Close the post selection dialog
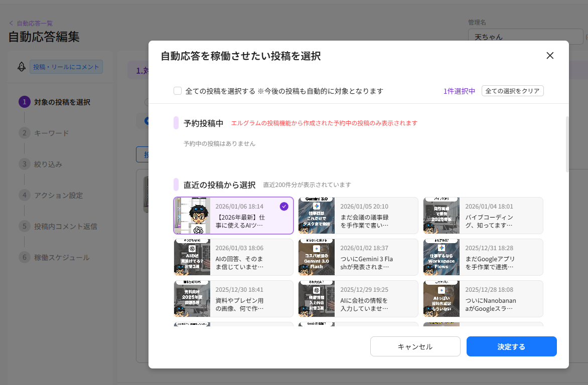 point(550,56)
